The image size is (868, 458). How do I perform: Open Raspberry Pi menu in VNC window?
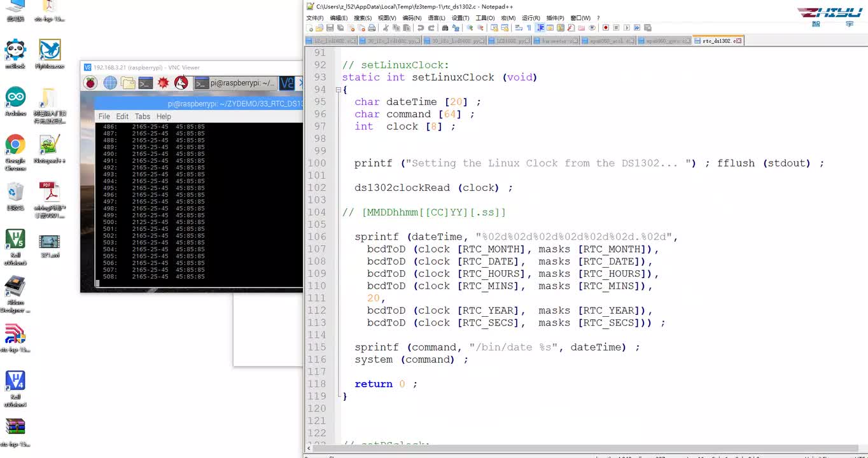(91, 83)
